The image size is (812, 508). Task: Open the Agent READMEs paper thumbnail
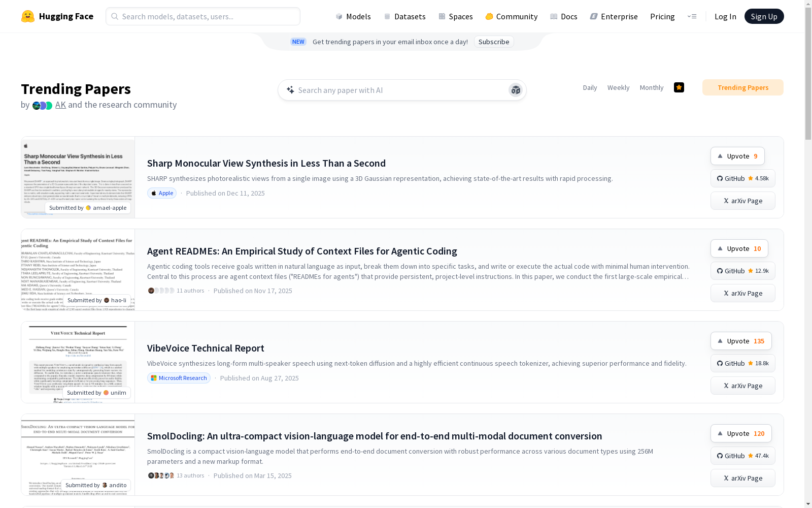pos(78,270)
